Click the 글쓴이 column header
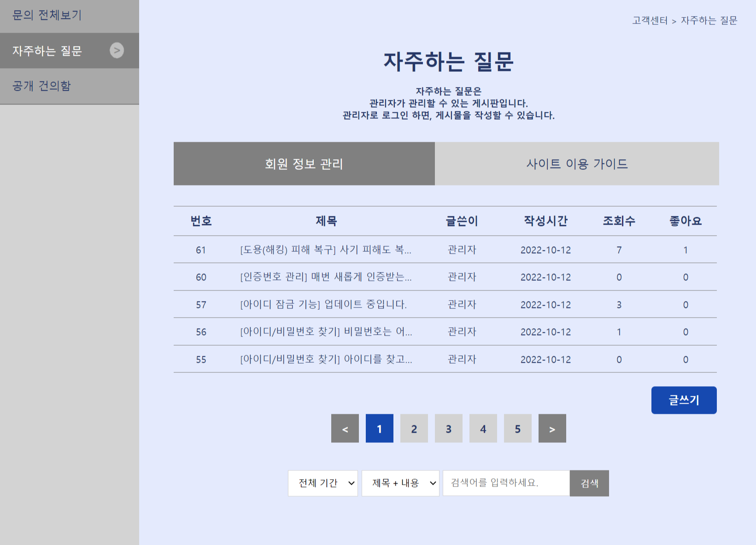 pyautogui.click(x=462, y=221)
